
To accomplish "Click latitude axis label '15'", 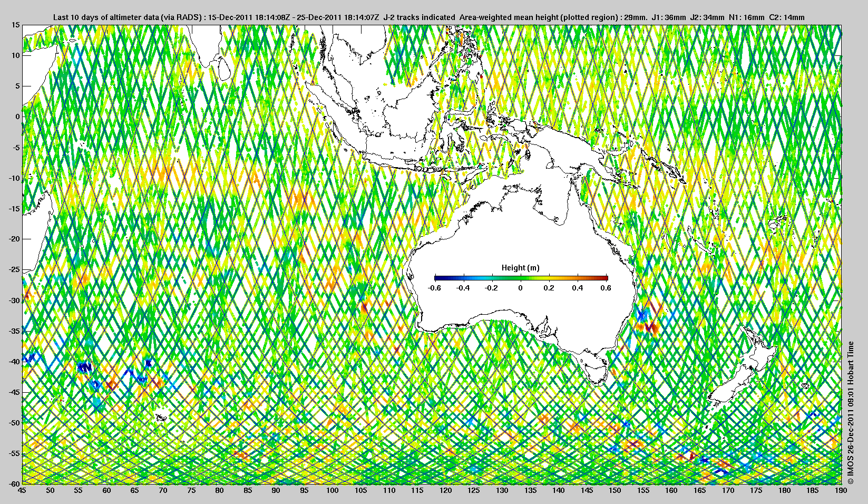I will point(16,25).
